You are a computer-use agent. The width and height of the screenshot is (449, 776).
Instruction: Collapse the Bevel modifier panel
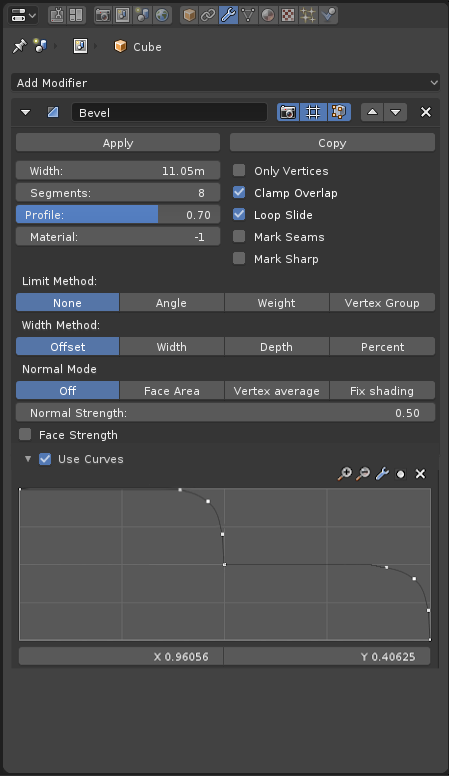pyautogui.click(x=25, y=112)
